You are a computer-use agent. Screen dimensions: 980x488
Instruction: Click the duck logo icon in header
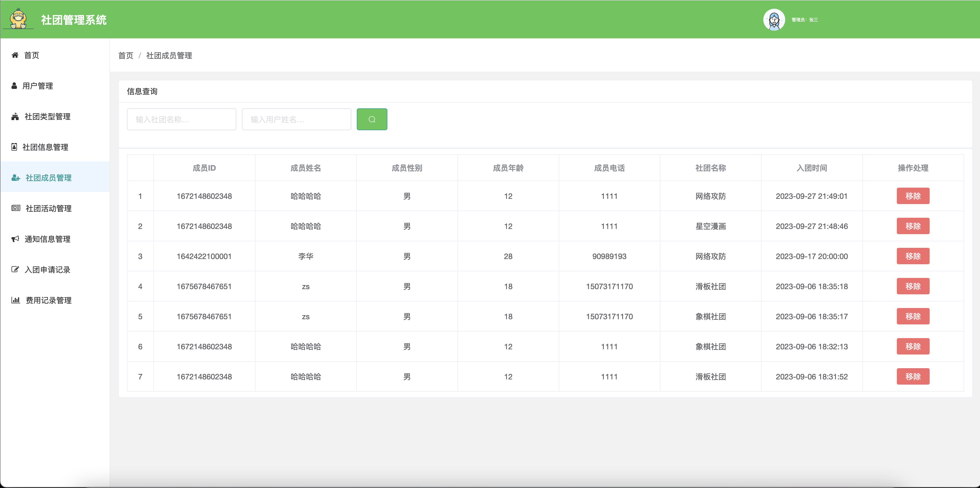click(18, 19)
